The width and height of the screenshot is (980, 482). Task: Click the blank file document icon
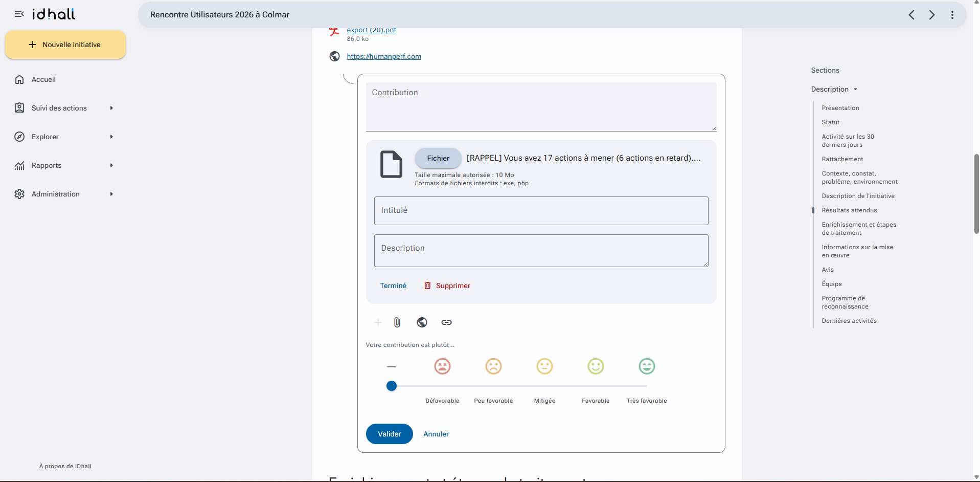click(x=391, y=164)
